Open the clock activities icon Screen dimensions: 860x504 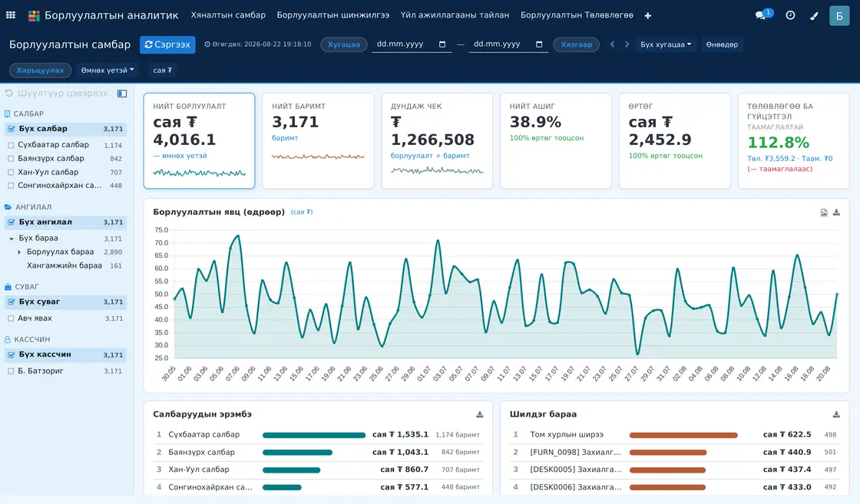[x=790, y=15]
